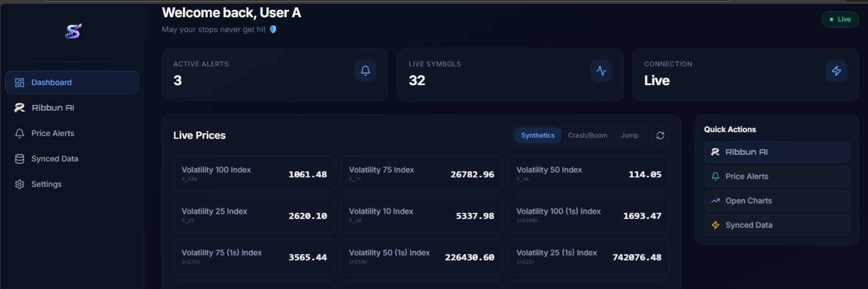Select the Volatility 75 Index card

(x=421, y=174)
